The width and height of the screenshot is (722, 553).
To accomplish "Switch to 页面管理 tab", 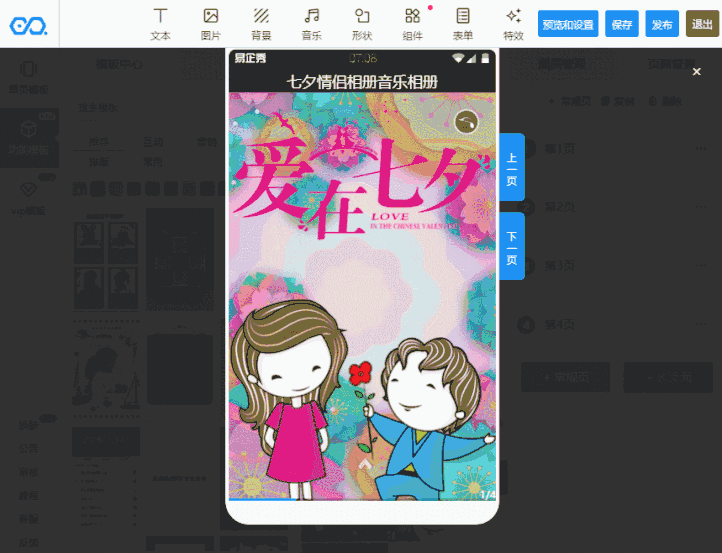I will pos(671,64).
